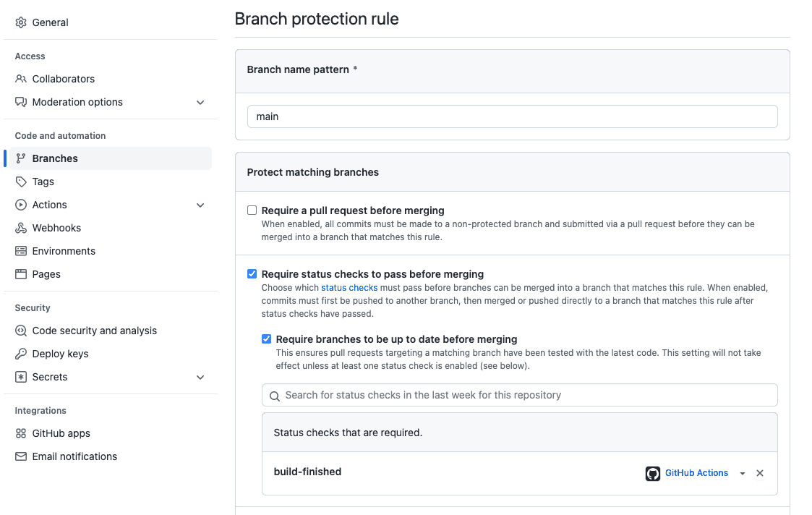Click the Pages browser icon

pyautogui.click(x=21, y=274)
